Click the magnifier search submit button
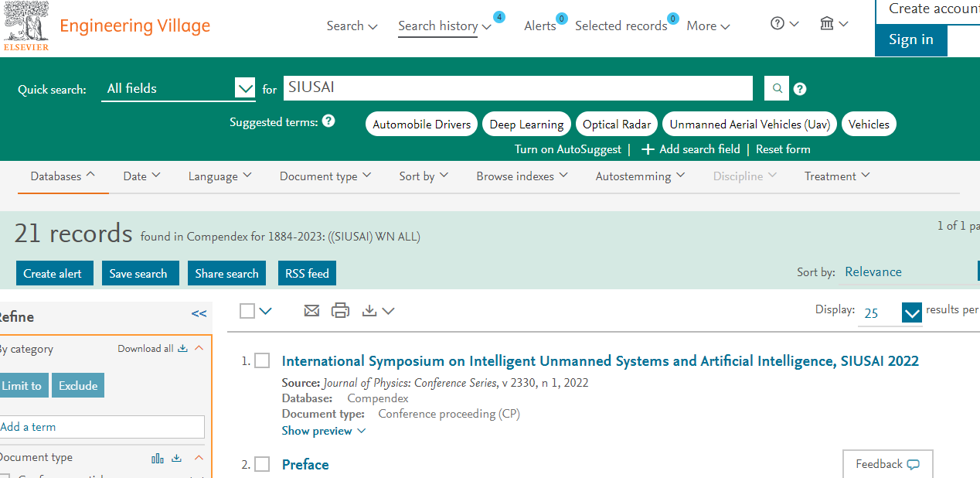The width and height of the screenshot is (980, 478). coord(777,88)
